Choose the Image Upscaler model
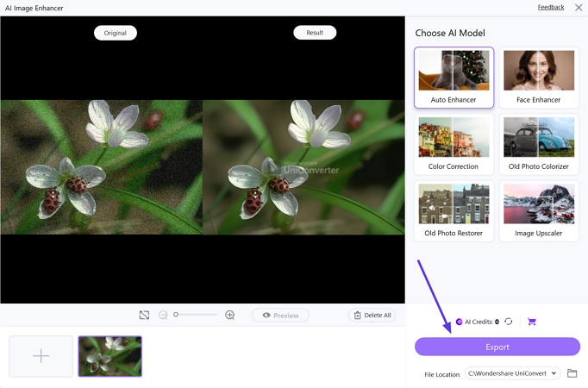This screenshot has width=588, height=388. click(x=539, y=211)
